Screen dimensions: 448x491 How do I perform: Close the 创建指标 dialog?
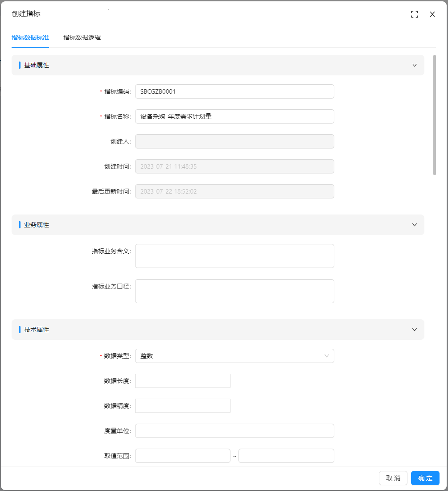[x=432, y=14]
